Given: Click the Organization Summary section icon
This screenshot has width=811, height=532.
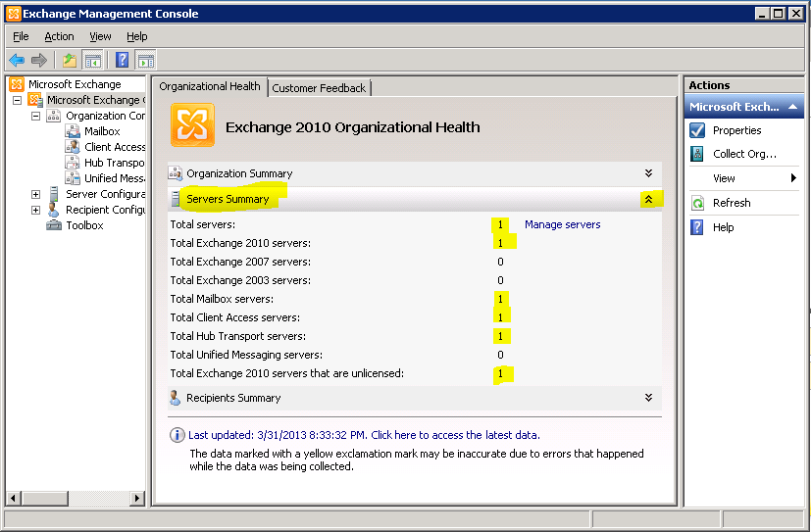Looking at the screenshot, I should [176, 173].
